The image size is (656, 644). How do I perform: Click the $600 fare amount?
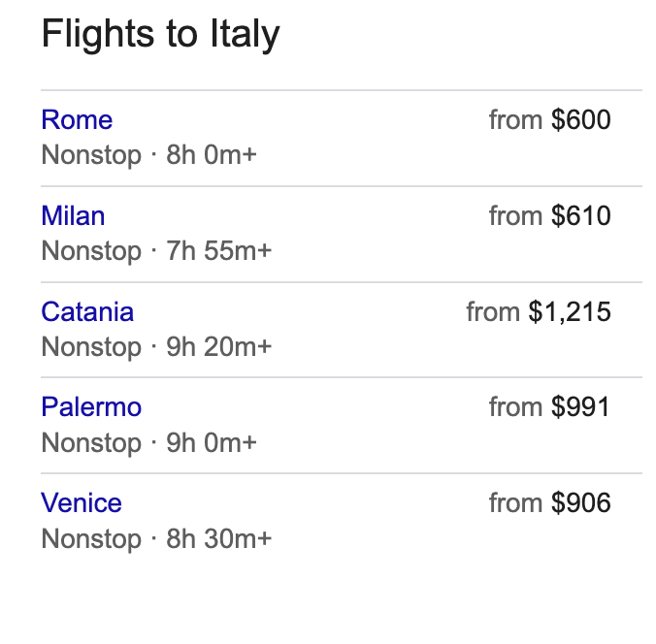580,120
